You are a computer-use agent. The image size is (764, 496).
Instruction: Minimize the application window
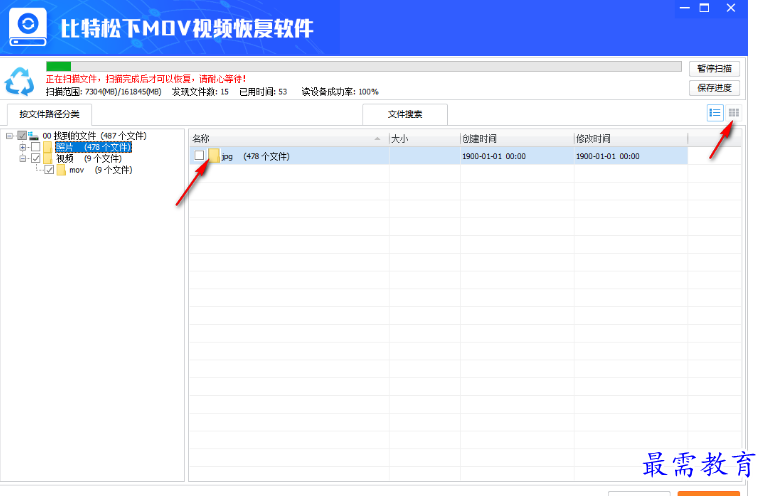685,8
